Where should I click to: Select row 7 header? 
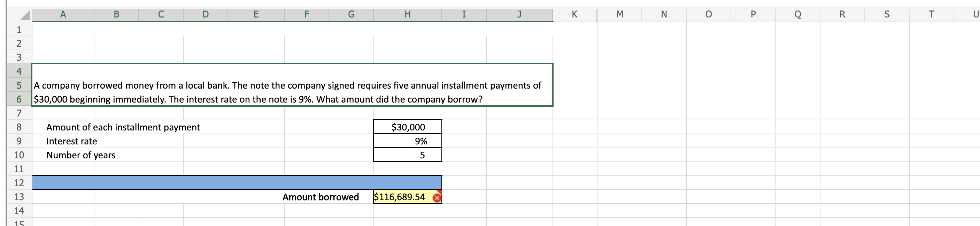[x=19, y=113]
